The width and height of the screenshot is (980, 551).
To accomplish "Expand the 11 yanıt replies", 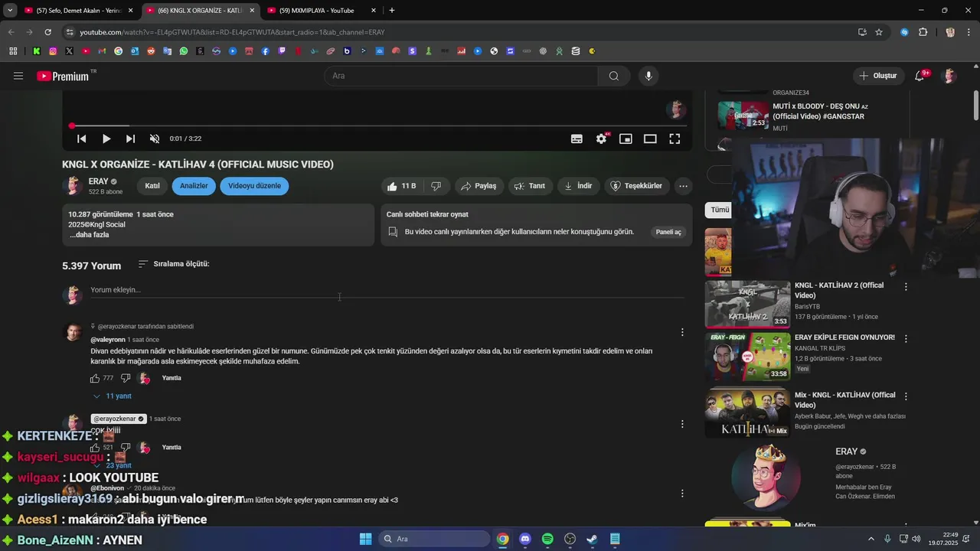I will (x=112, y=396).
